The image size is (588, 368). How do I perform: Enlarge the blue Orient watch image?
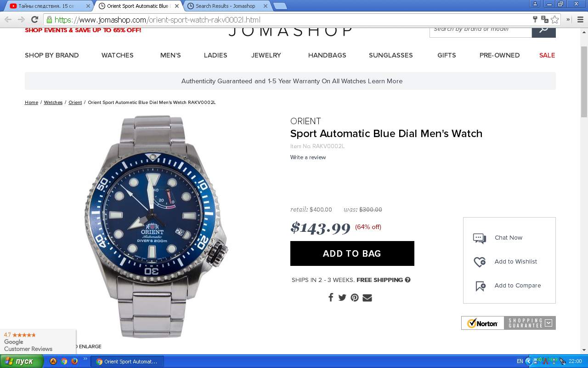156,225
